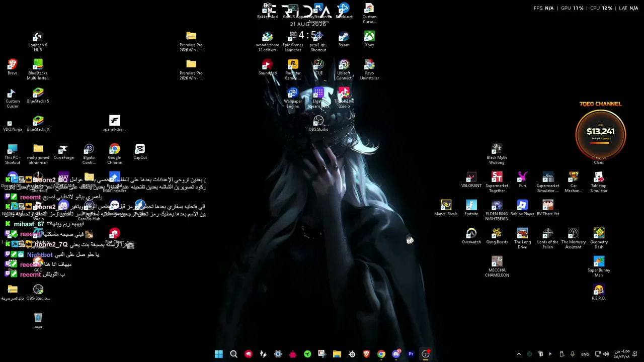Select the Xbox desktop icon
644x362 pixels.
click(370, 39)
